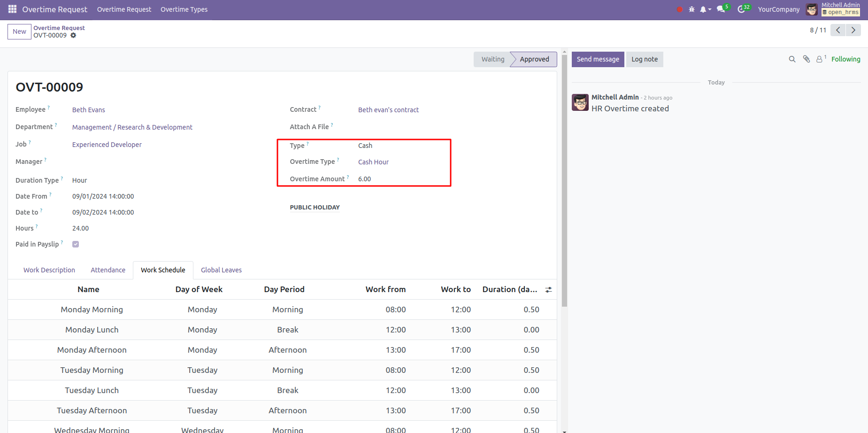The image size is (868, 433).
Task: Open the activities clock icon
Action: tap(742, 9)
